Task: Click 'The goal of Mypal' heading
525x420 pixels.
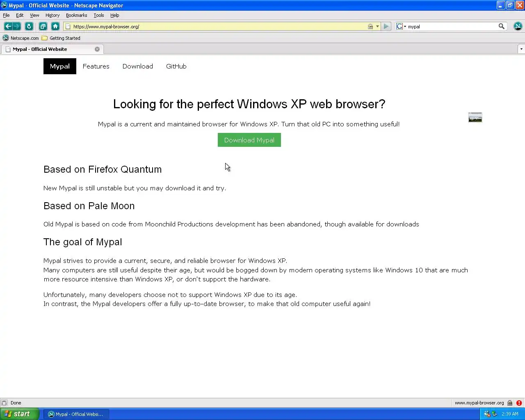Action: click(83, 242)
